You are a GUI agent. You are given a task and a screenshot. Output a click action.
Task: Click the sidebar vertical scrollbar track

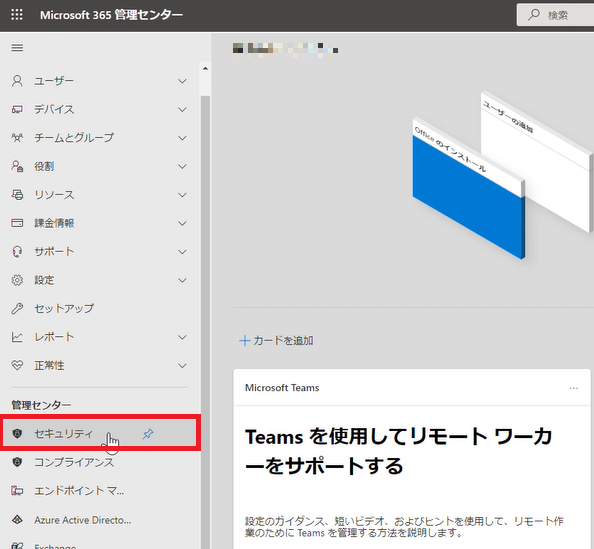205,322
